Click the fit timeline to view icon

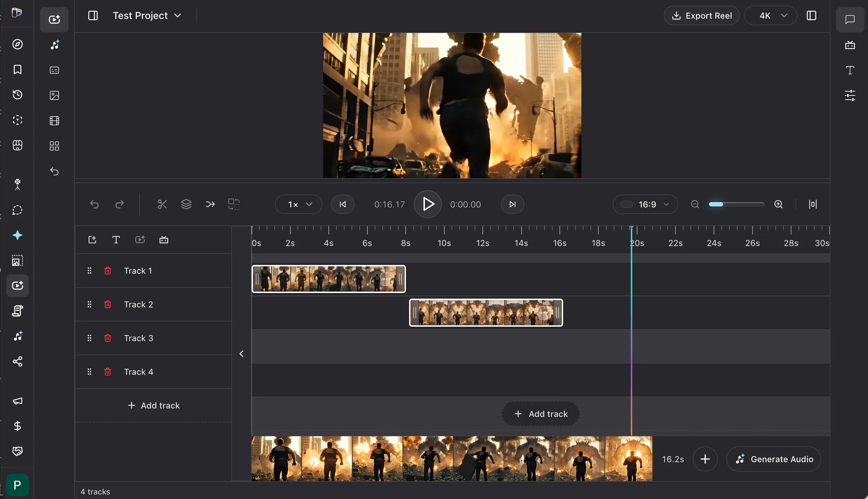click(x=813, y=204)
